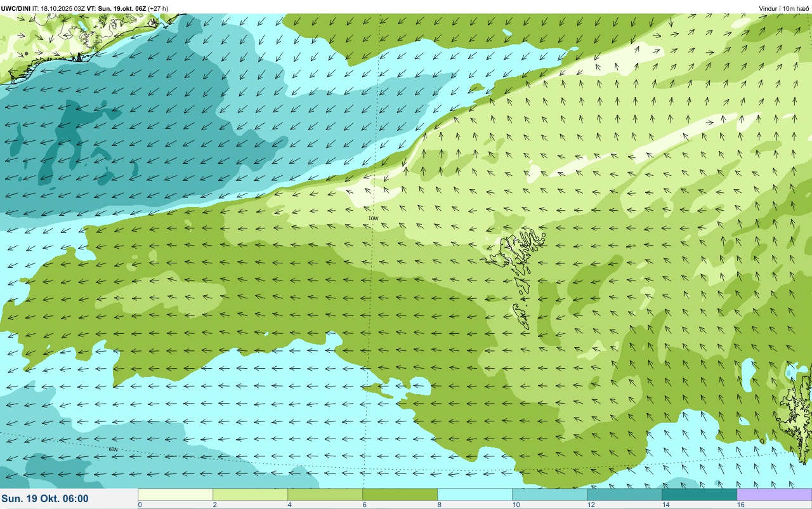Click the 12–14 m/s teal legend swatch
This screenshot has height=509, width=812.
[625, 494]
